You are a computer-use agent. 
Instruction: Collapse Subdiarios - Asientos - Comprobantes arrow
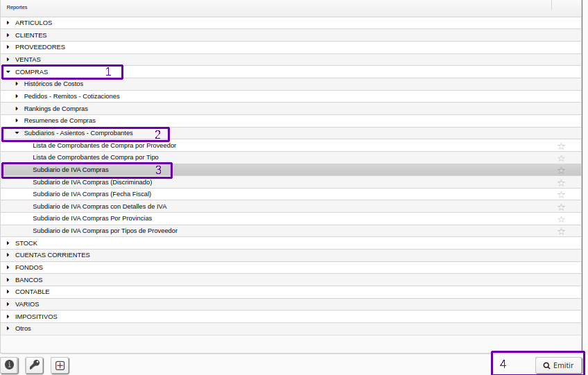pos(17,133)
